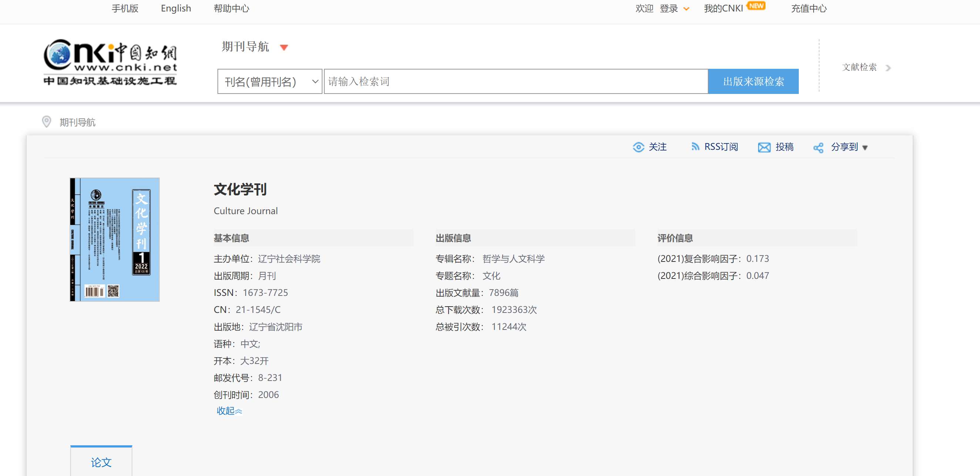
Task: Open the 帮助中心 top menu item
Action: click(231, 9)
